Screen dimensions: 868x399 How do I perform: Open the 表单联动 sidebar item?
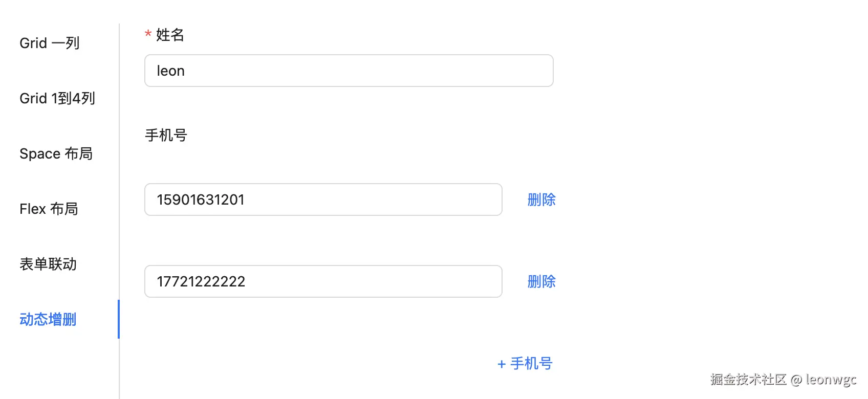click(48, 264)
